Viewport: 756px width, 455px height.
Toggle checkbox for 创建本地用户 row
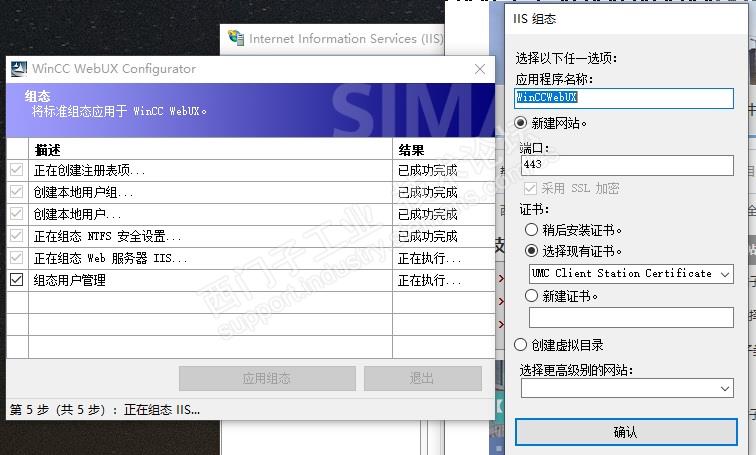pos(16,214)
